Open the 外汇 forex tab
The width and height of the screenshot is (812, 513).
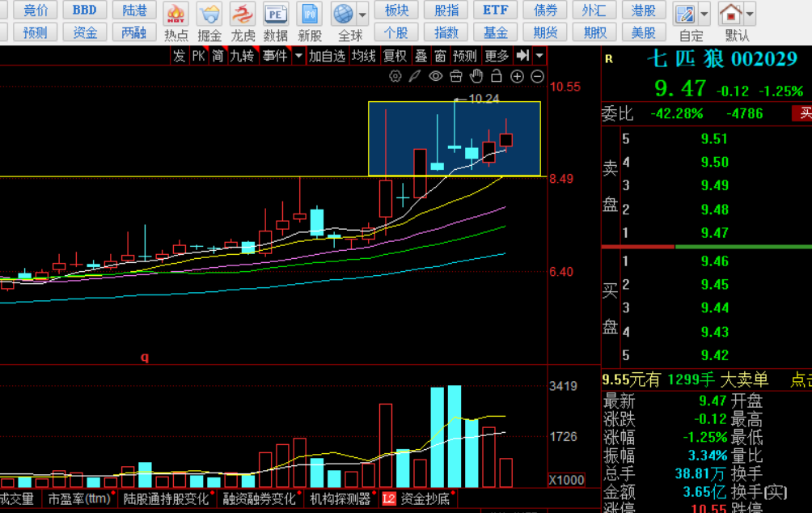(x=594, y=10)
